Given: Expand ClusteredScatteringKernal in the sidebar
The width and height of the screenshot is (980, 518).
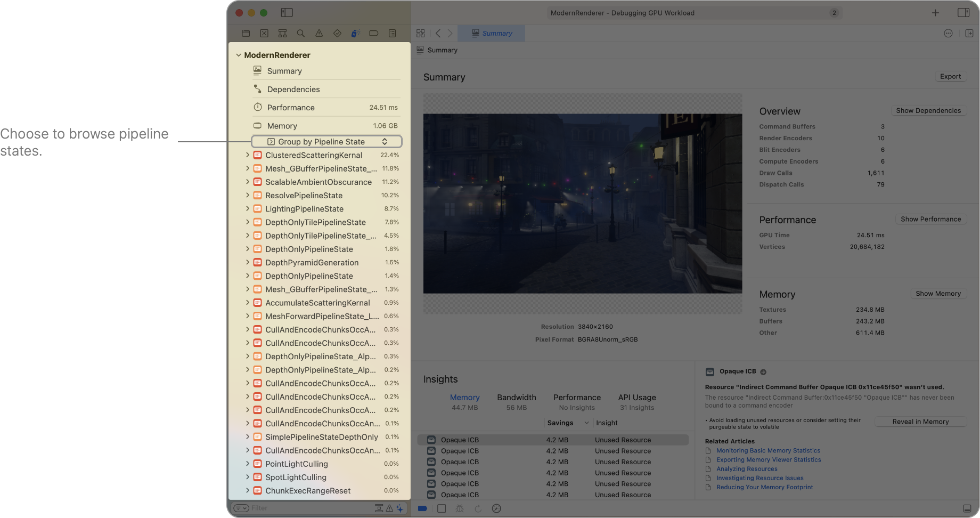Looking at the screenshot, I should pos(248,155).
